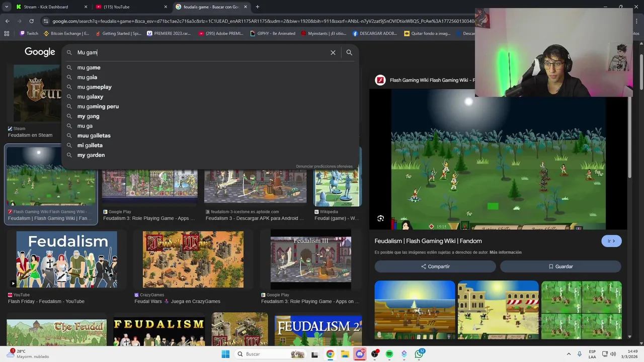The height and width of the screenshot is (362, 644).
Task: Open the tab search dropdown arrow
Action: point(7,7)
